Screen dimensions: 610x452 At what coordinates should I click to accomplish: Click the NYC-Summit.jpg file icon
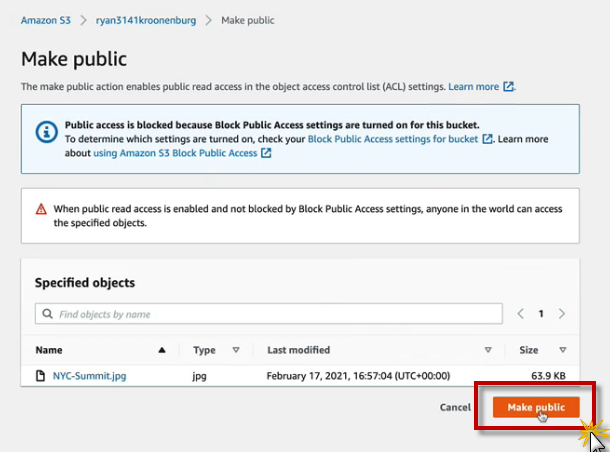click(41, 376)
